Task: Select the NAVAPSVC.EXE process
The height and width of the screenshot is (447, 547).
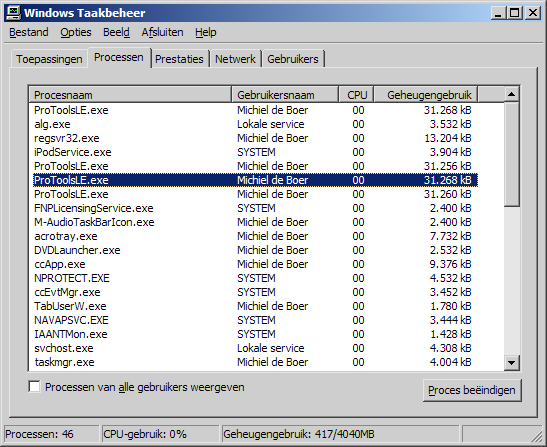Action: 254,320
